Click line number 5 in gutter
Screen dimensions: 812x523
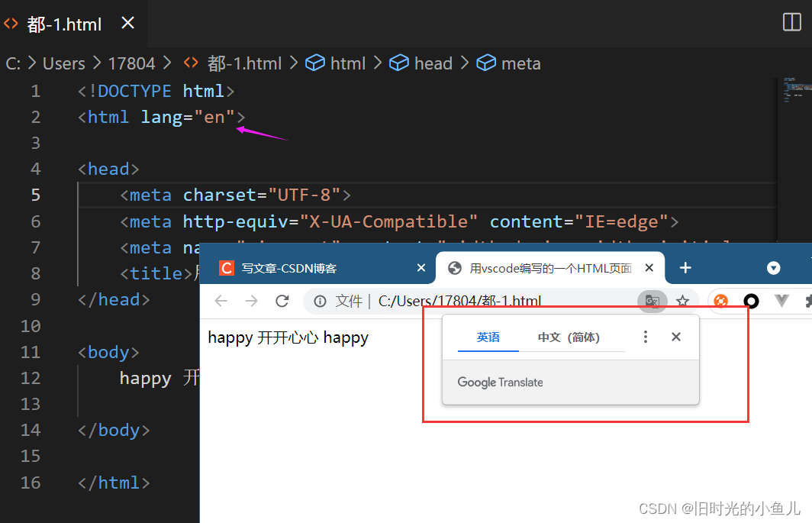click(35, 195)
